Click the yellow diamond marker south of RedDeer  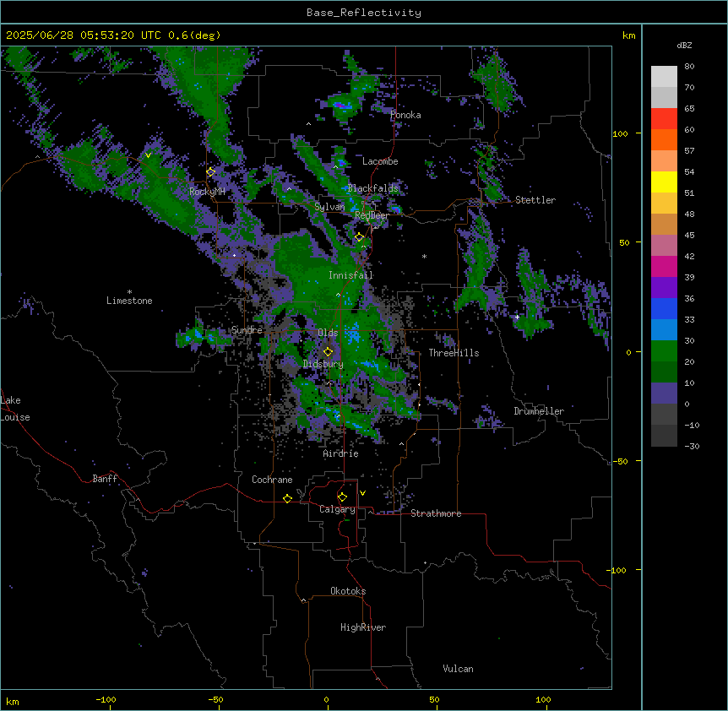click(359, 237)
